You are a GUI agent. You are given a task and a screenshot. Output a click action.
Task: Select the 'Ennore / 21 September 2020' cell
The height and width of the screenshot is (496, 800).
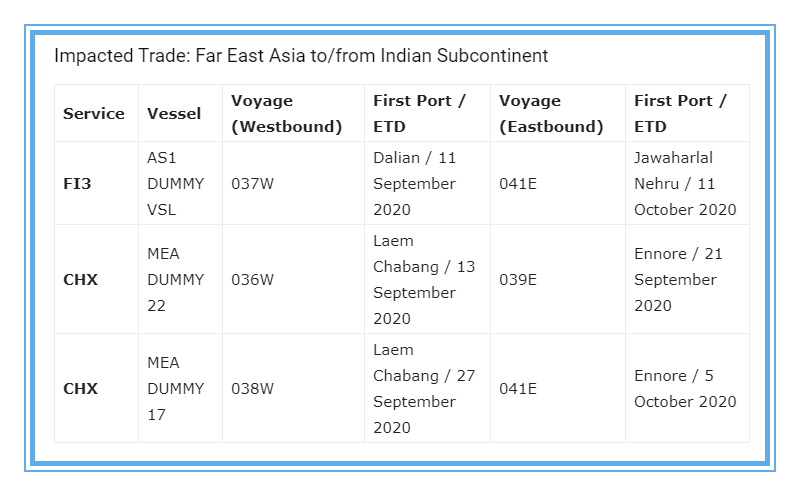tap(678, 280)
